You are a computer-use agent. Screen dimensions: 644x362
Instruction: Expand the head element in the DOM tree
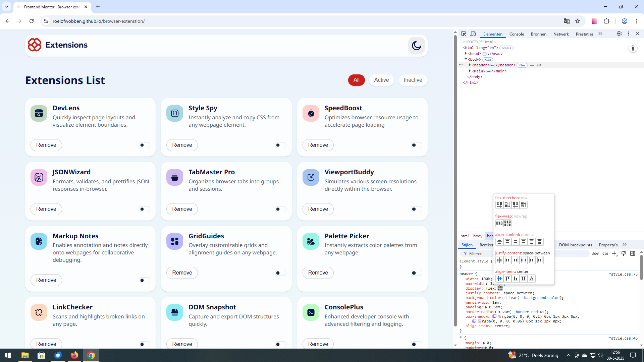click(466, 54)
